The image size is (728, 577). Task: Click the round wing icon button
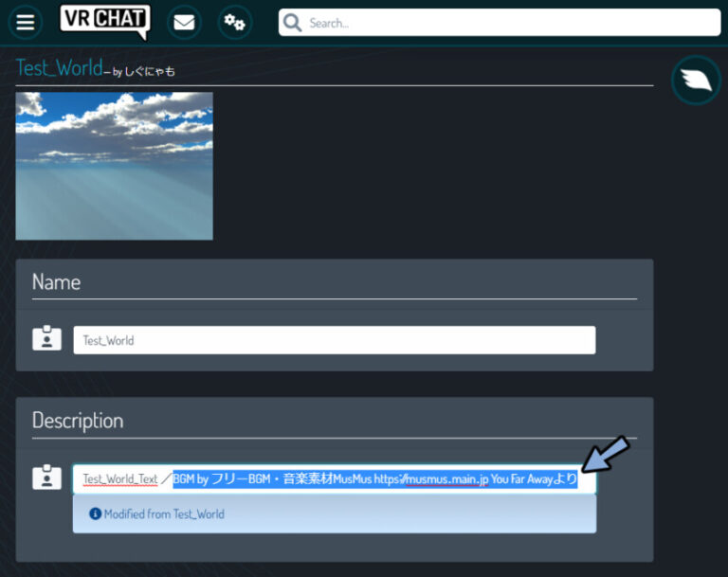point(696,81)
